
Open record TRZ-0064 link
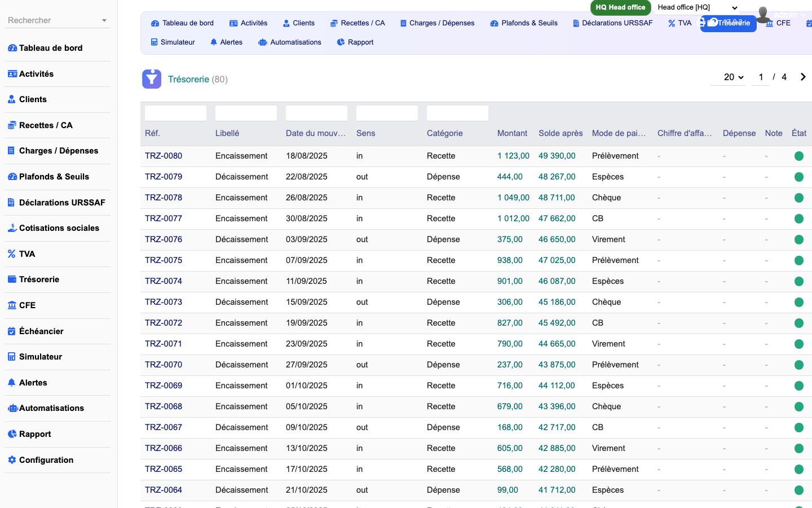tap(164, 490)
